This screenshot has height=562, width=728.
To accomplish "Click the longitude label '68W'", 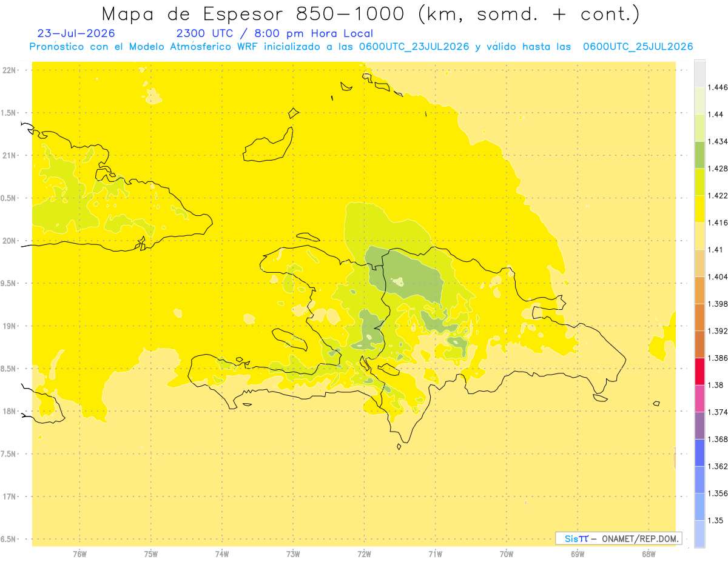I will tap(649, 554).
